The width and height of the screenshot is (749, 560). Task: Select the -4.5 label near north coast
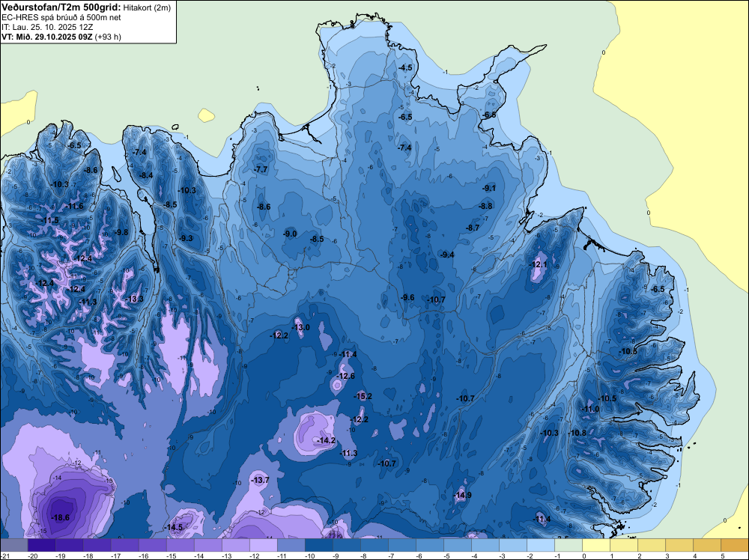click(405, 68)
